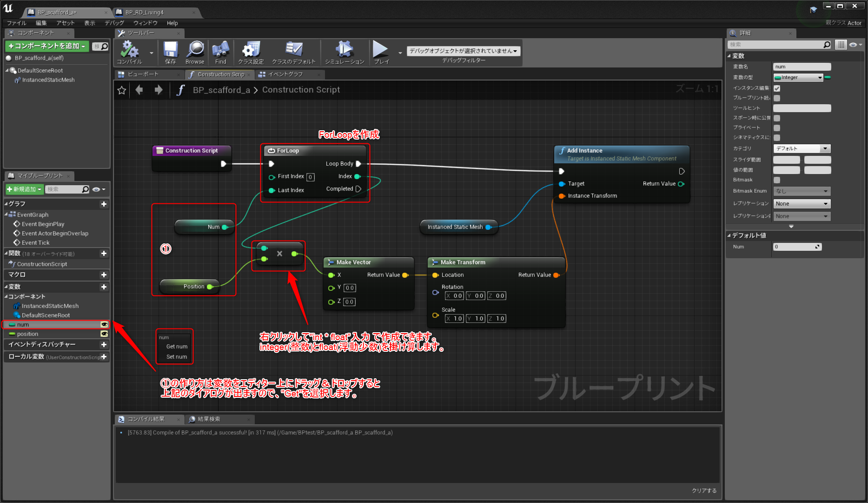Click the 詳細 search field

pyautogui.click(x=780, y=45)
